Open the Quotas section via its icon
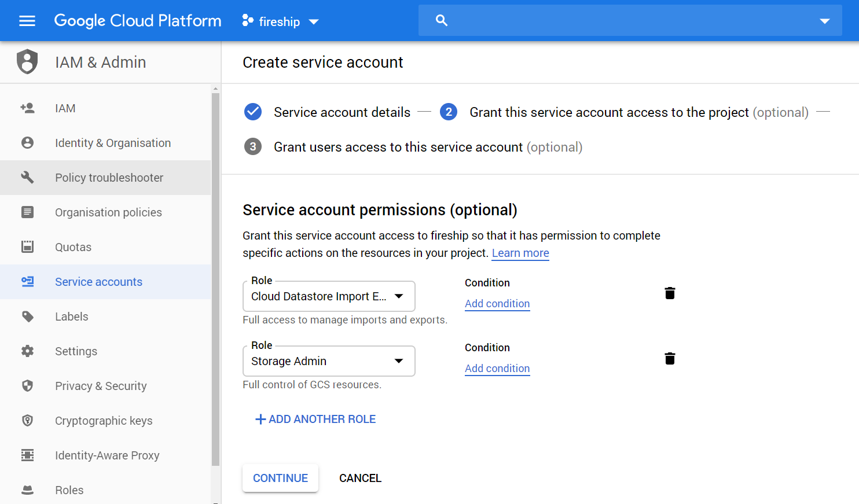Viewport: 859px width, 504px height. point(27,247)
